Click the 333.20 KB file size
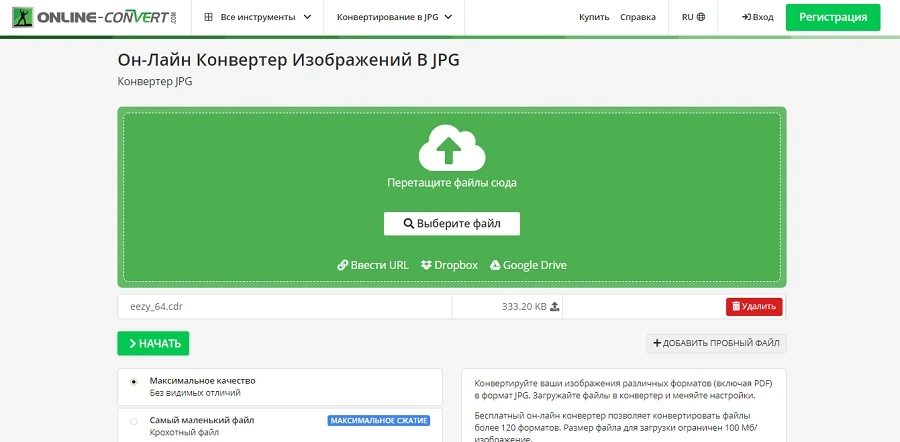The height and width of the screenshot is (442, 900). click(x=524, y=307)
